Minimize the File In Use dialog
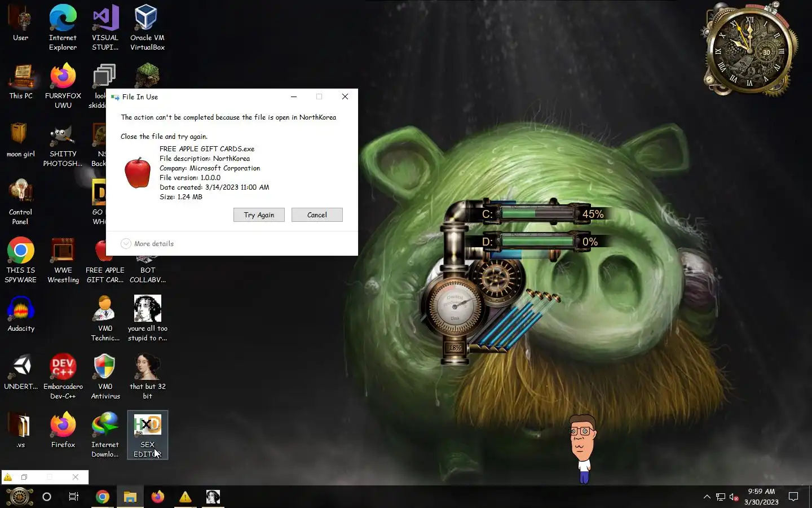The height and width of the screenshot is (508, 812). click(294, 97)
